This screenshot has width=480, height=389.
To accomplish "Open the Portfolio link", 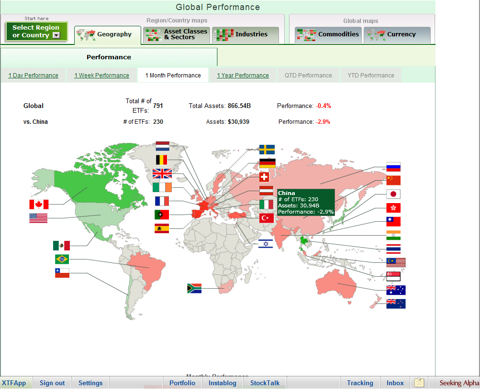I will pyautogui.click(x=182, y=383).
